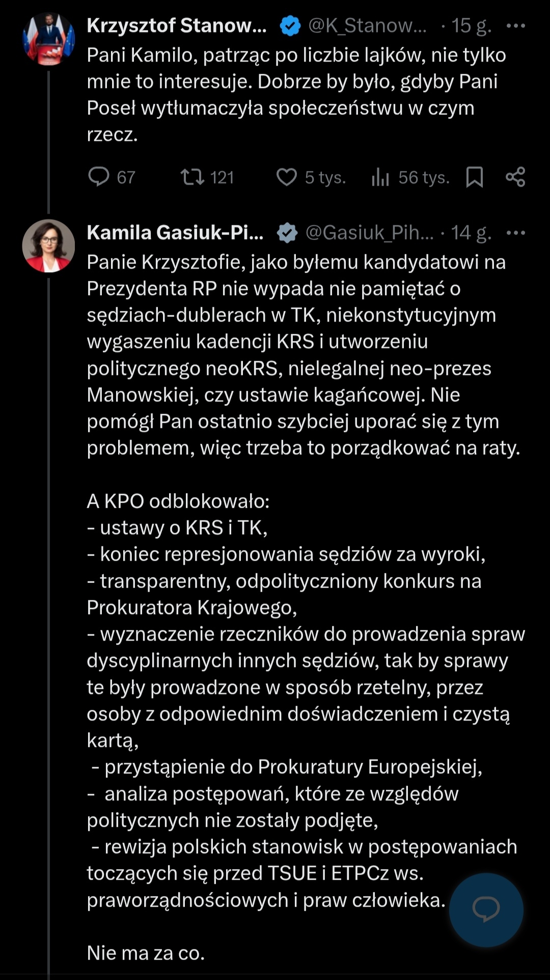
Task: Tap the floating blue reply button
Action: click(x=486, y=910)
